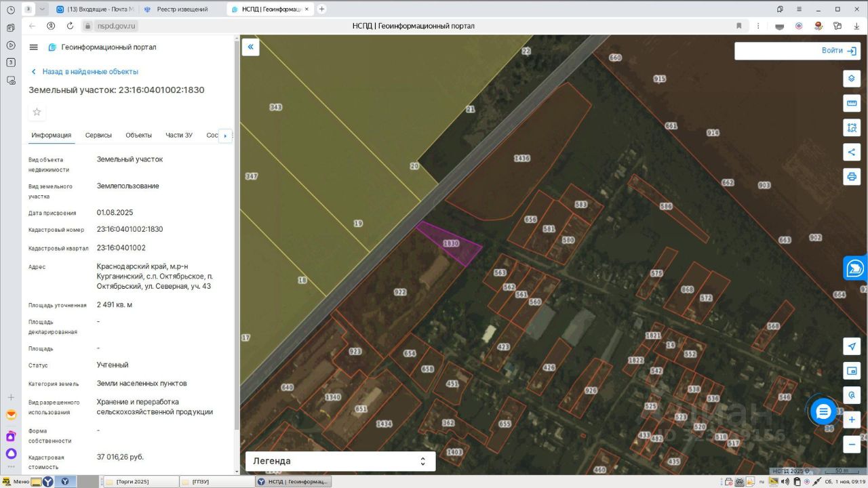Click the Земли населенных пунктов category value
Image resolution: width=868 pixels, height=488 pixels.
point(142,384)
